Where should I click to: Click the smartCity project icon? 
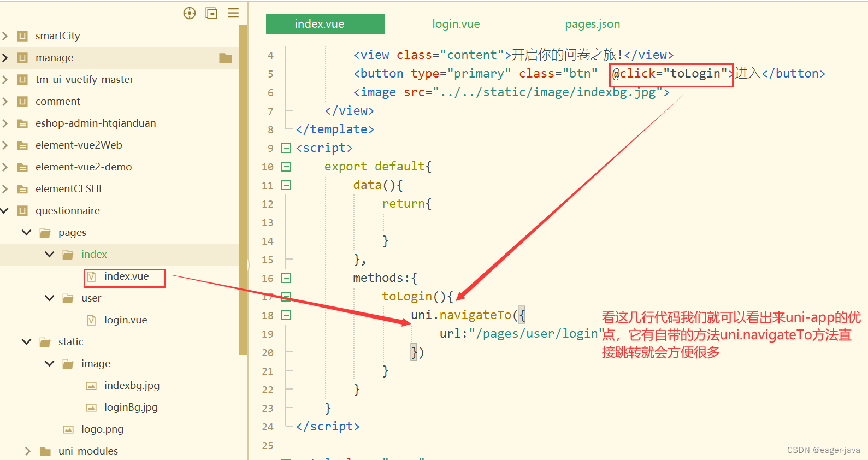click(x=22, y=36)
